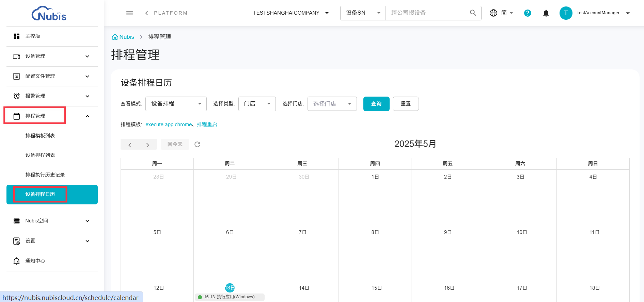Click the 排程管理 calendar icon
644x302 pixels.
(16, 116)
